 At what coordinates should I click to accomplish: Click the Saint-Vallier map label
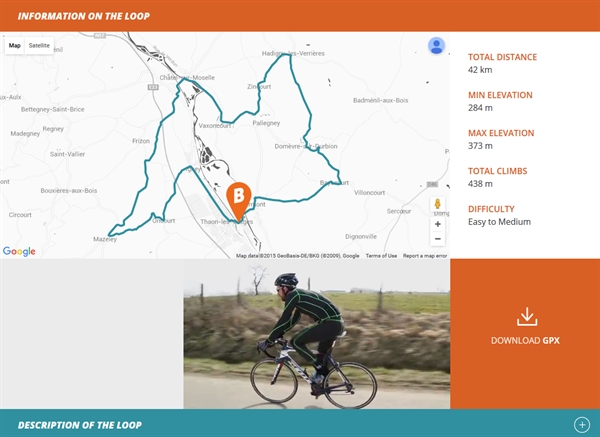pos(67,154)
